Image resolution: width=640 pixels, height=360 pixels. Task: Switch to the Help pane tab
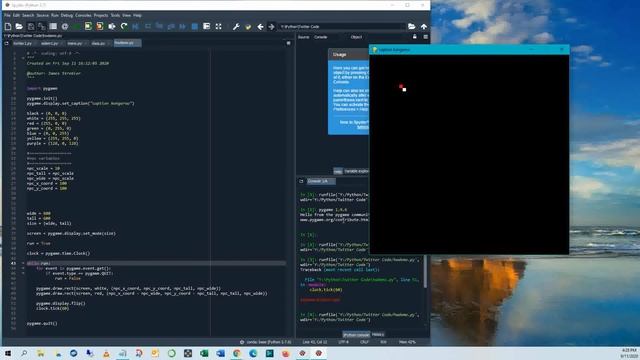tap(338, 171)
